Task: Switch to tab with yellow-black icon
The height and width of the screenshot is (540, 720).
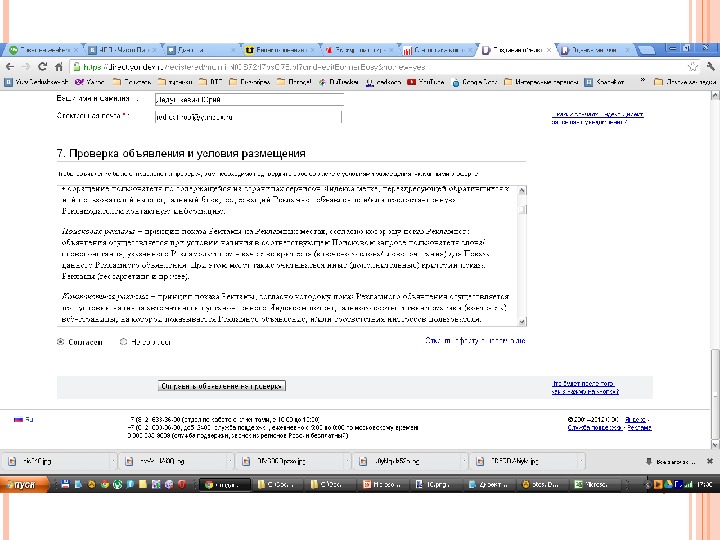Action: point(280,50)
